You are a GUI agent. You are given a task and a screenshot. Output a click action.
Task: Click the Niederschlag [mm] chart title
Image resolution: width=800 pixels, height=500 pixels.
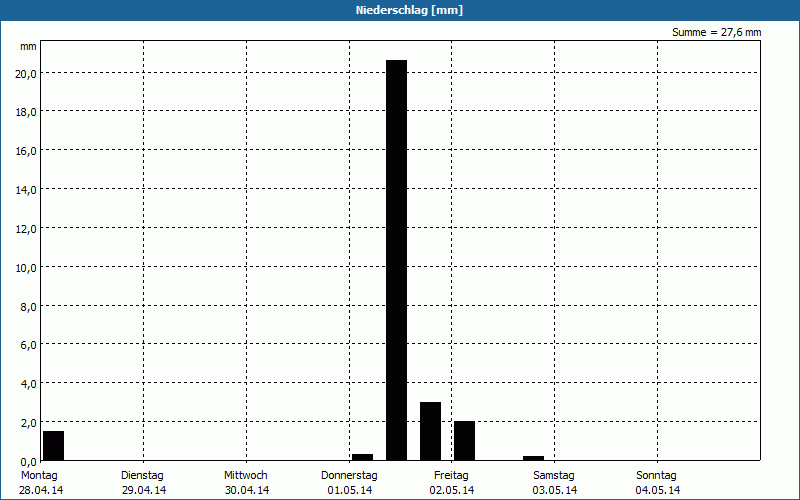coord(409,10)
